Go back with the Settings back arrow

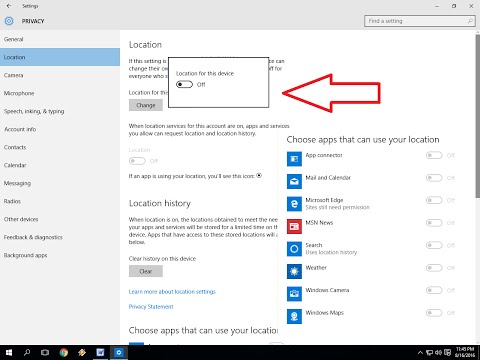(x=9, y=6)
